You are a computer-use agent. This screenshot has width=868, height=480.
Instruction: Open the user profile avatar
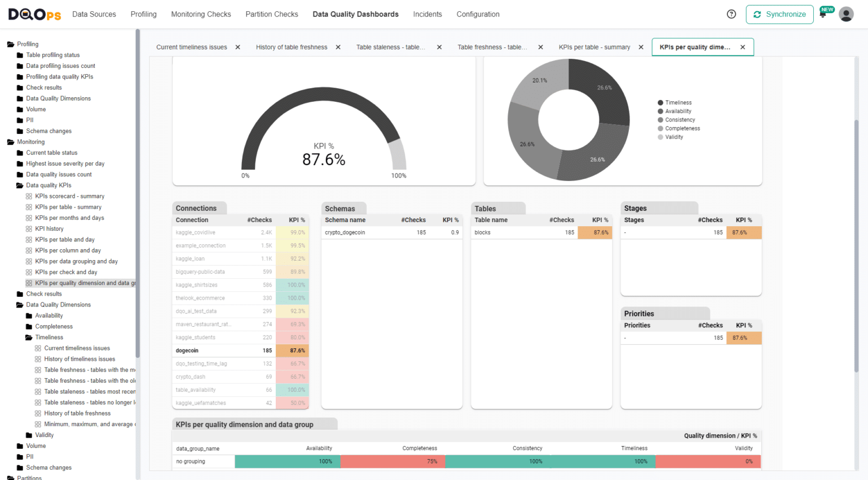point(846,14)
